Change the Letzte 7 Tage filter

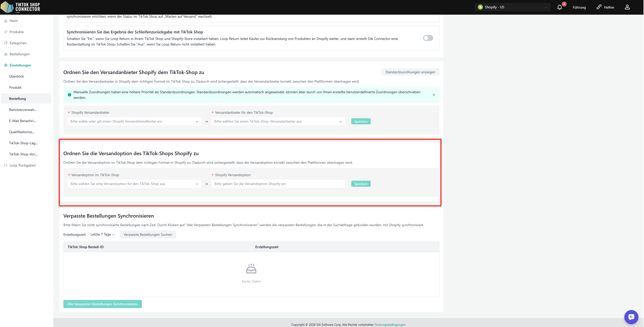(103, 235)
